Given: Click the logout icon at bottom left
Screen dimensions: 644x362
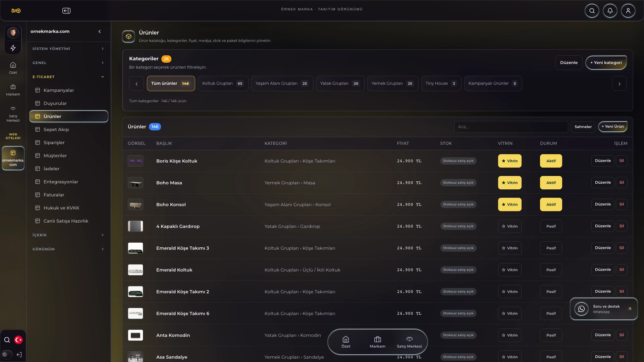Looking at the screenshot, I should 19,355.
